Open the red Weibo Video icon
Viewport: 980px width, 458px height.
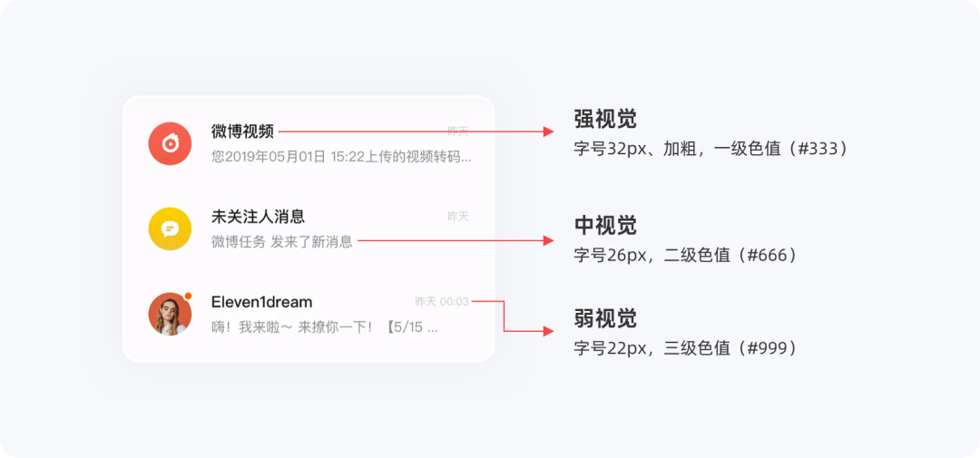[170, 143]
